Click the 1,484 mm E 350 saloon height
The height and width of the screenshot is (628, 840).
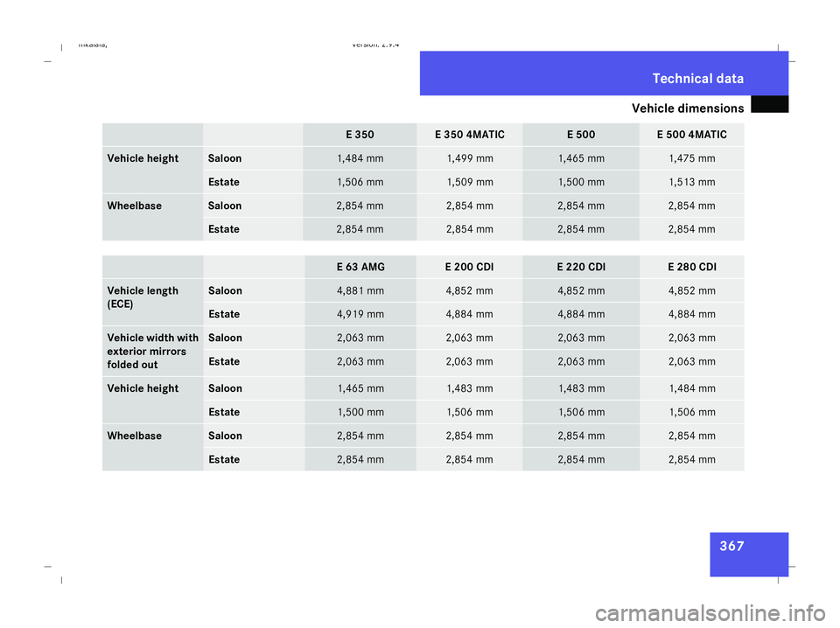point(360,158)
